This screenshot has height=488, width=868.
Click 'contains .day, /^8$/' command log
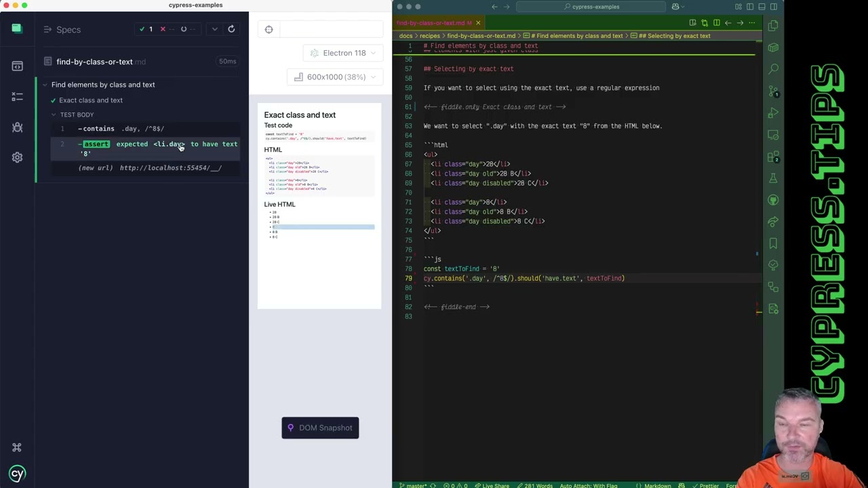pos(145,129)
